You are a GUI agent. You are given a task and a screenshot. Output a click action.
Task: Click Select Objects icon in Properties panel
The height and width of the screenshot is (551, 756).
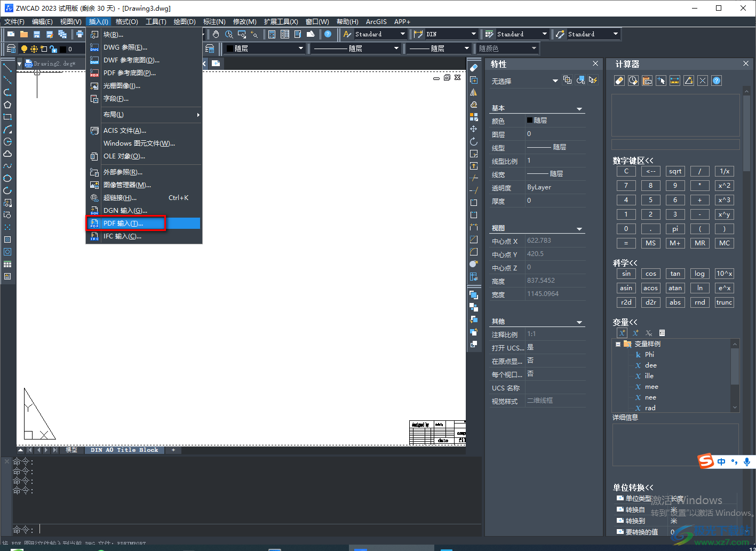click(x=580, y=80)
